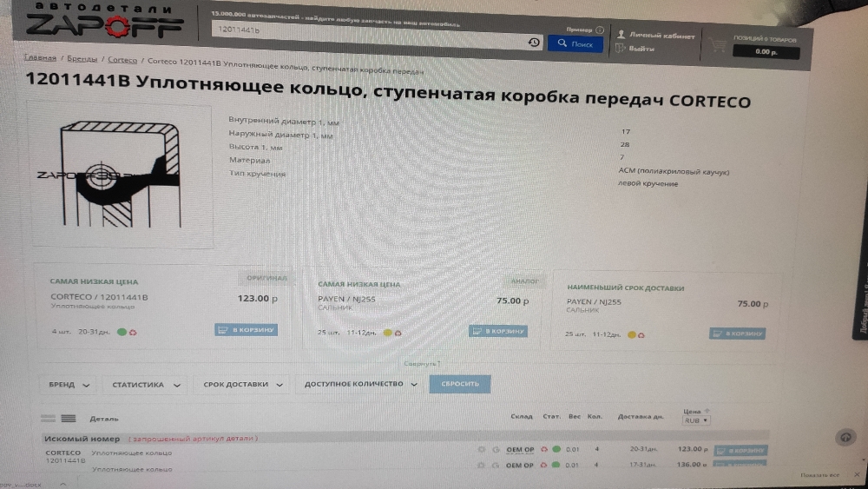Click the Доставка дн. column header
This screenshot has height=489, width=868.
(641, 416)
